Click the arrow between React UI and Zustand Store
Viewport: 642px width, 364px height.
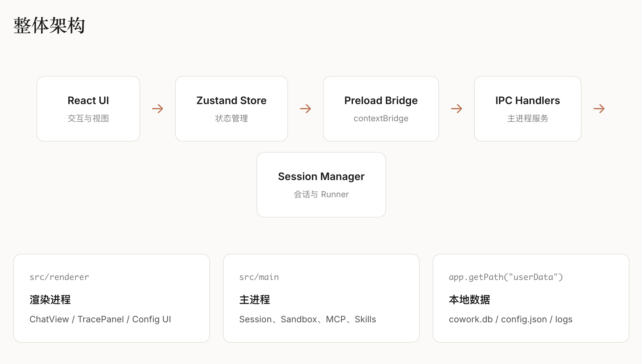(x=158, y=109)
